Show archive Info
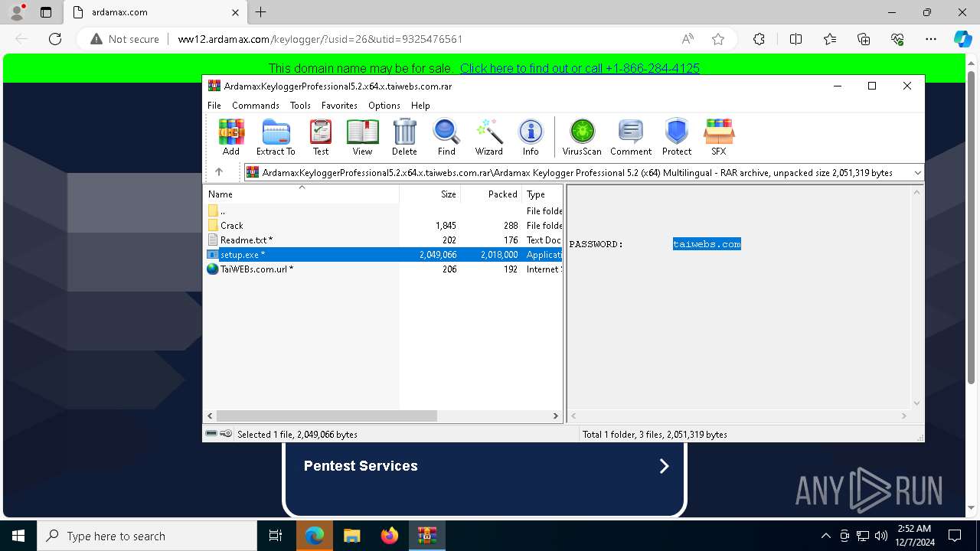 tap(531, 137)
